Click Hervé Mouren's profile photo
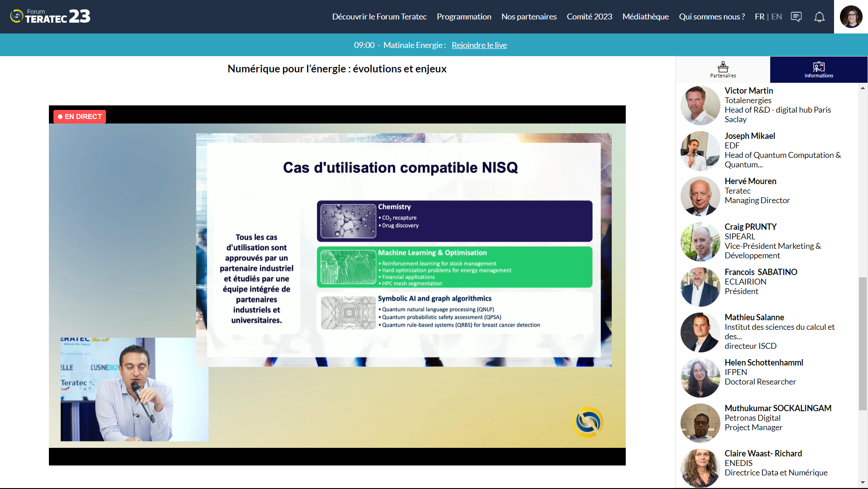Viewport: 868px width, 489px height. (700, 196)
